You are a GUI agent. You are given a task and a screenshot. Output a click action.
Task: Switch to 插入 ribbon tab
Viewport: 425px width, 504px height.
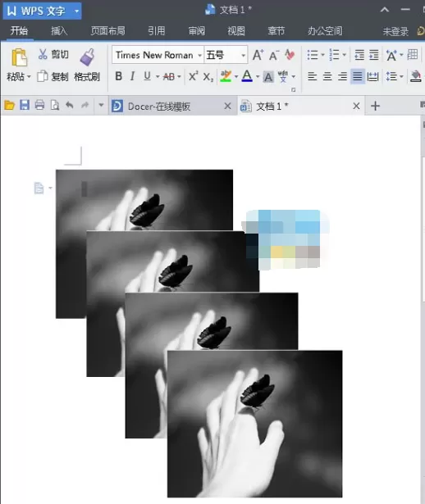click(59, 31)
